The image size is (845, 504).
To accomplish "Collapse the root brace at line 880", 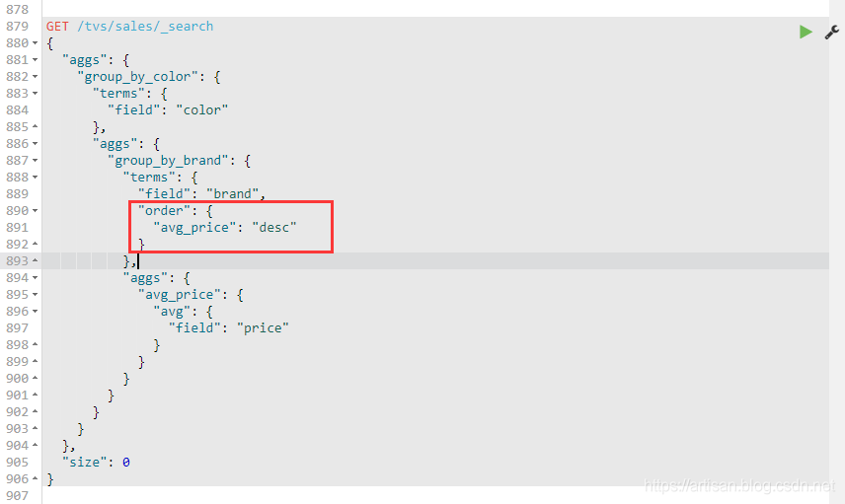I will (35, 43).
